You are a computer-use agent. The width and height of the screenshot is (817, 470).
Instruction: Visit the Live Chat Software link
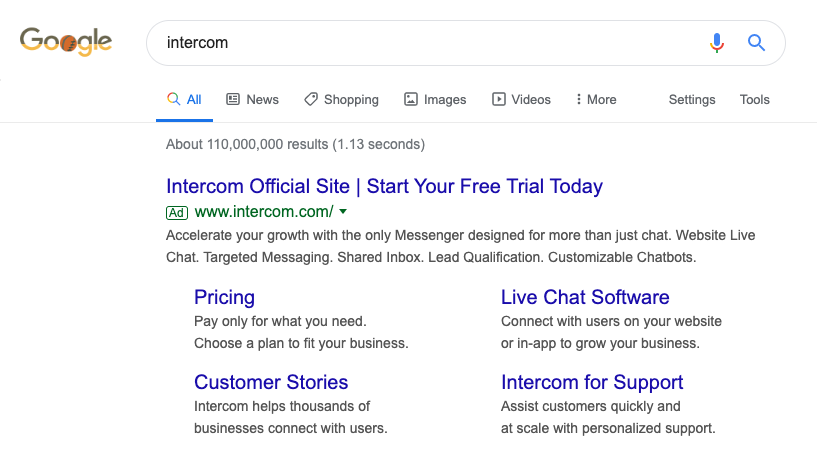click(585, 297)
